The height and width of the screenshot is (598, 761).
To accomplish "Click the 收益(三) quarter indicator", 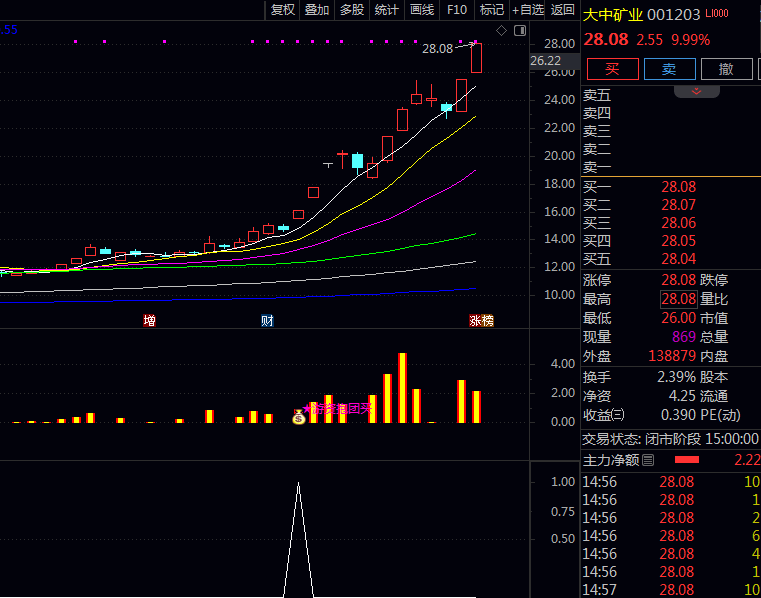I will click(x=604, y=415).
